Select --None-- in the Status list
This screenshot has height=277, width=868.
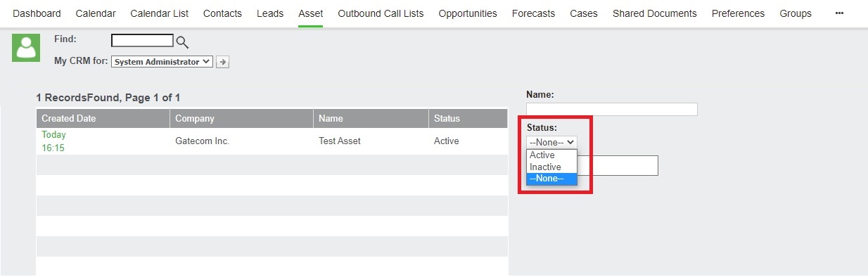click(x=551, y=179)
